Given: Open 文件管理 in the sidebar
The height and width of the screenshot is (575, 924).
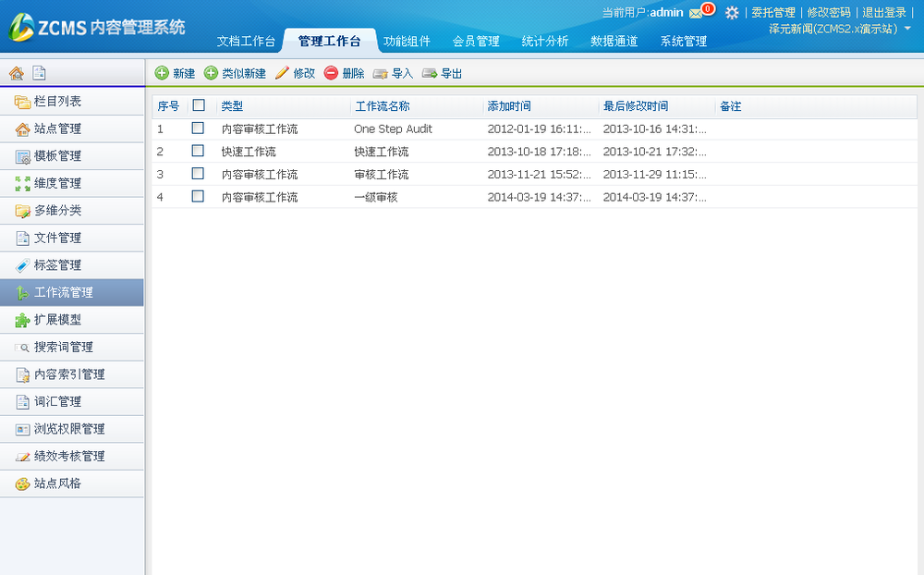Looking at the screenshot, I should click(55, 238).
